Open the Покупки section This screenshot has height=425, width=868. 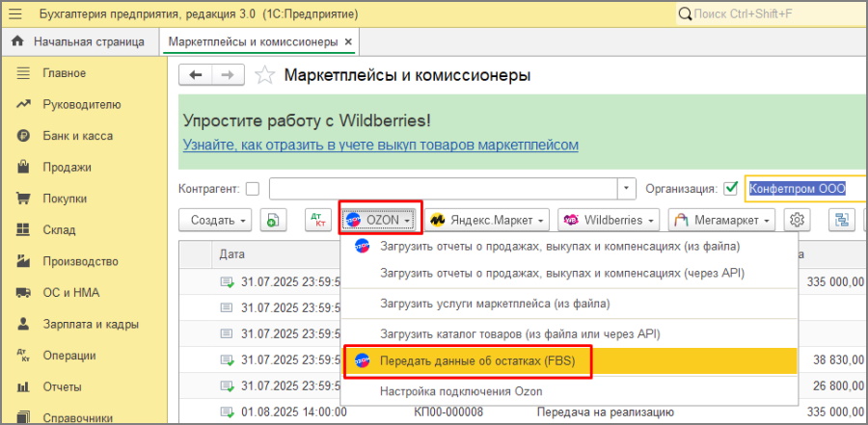point(65,199)
